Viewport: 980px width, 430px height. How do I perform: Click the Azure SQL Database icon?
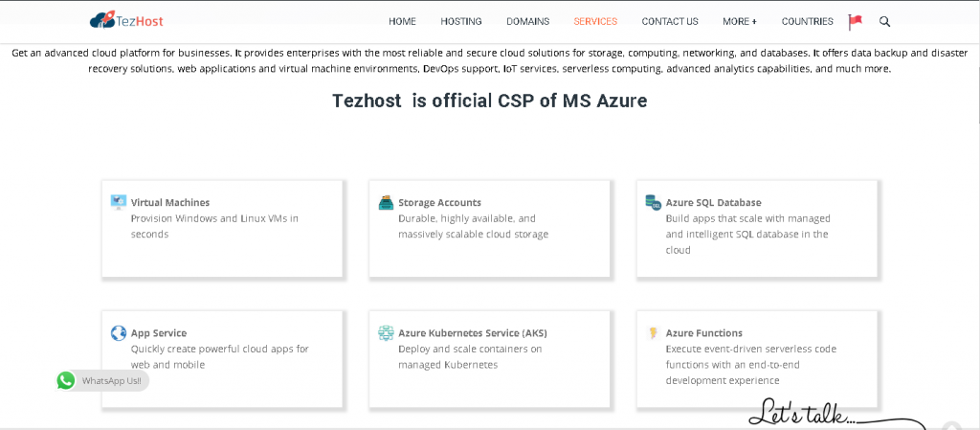coord(653,202)
